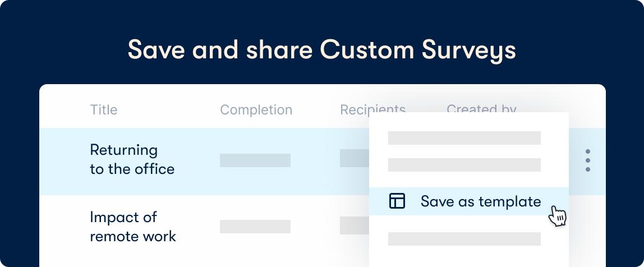The height and width of the screenshot is (267, 644).
Task: Select the first placeholder item in dropdown menu
Action: tap(464, 138)
